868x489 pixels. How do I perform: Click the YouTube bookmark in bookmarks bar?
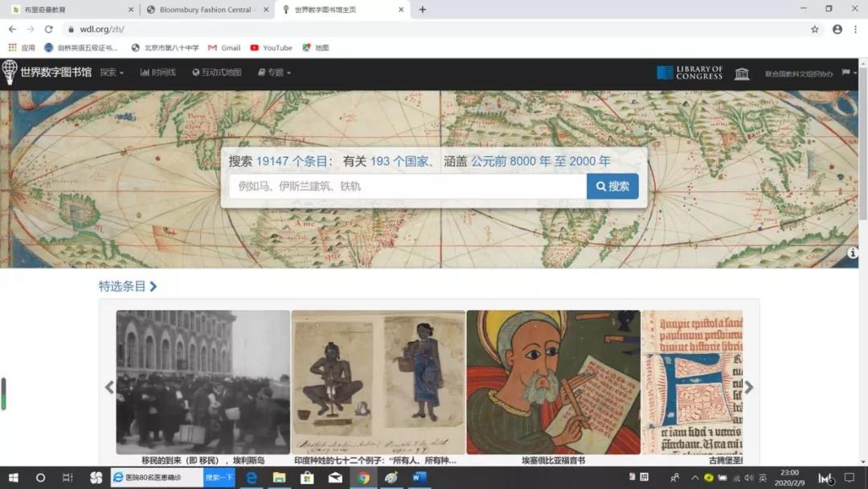pos(272,47)
